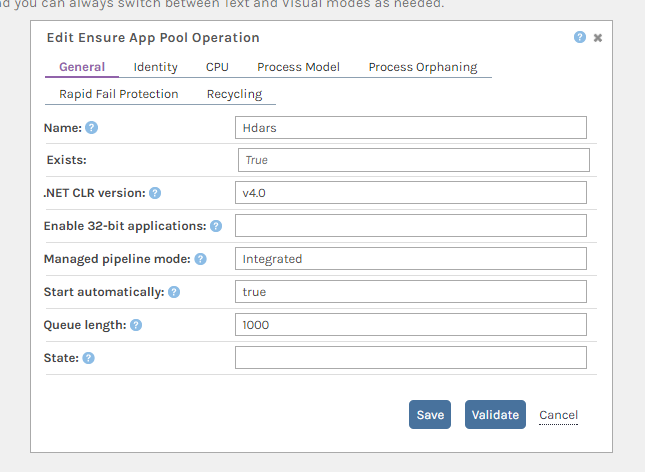Screen dimensions: 645x472
Task: Click the help icon beside Name
Action: point(92,128)
